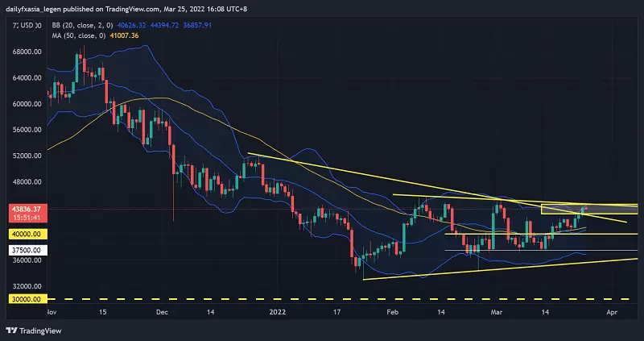Click the 2022 label on time axis
Screen dimensions: 644x341
277,312
